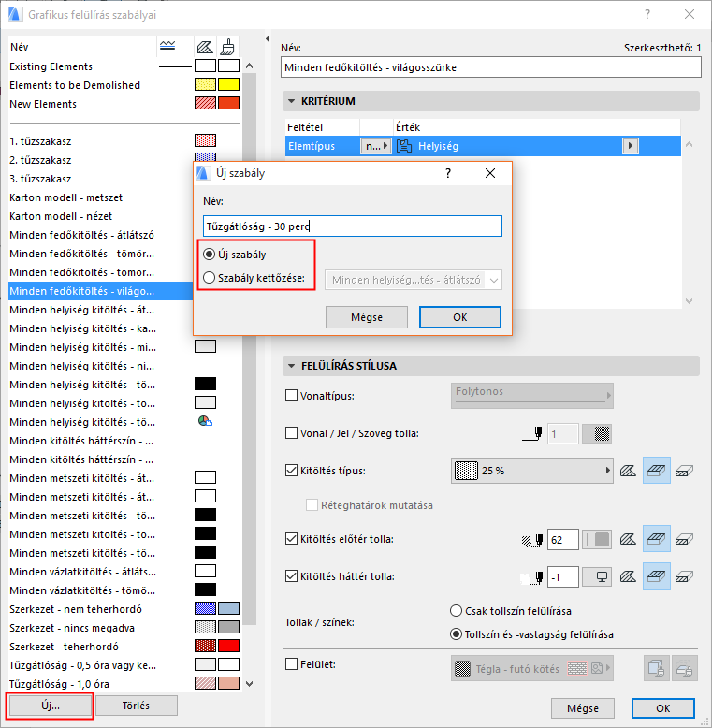Screen dimensions: 712x728
Task: Open the arrow menu at right of Helyiség value
Action: coord(630,146)
